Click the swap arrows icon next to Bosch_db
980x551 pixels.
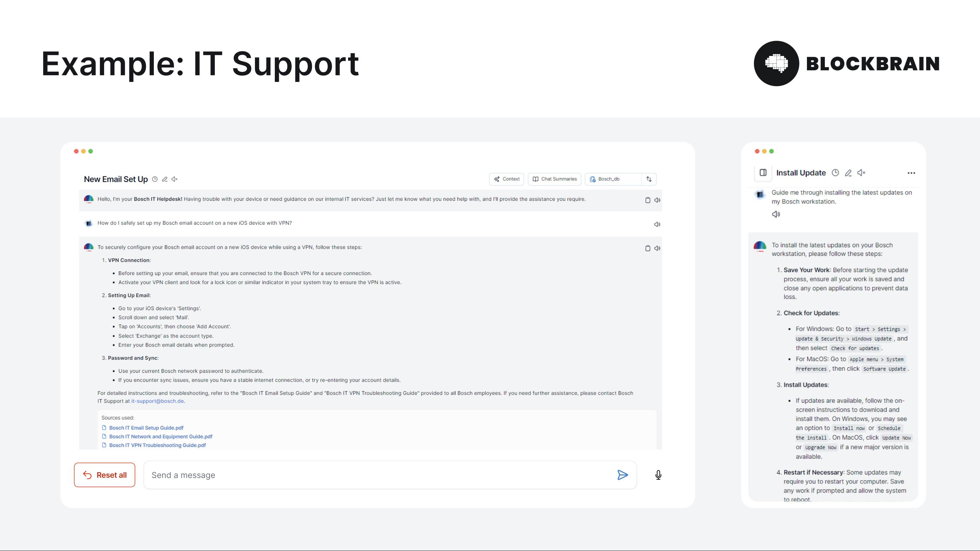coord(649,179)
